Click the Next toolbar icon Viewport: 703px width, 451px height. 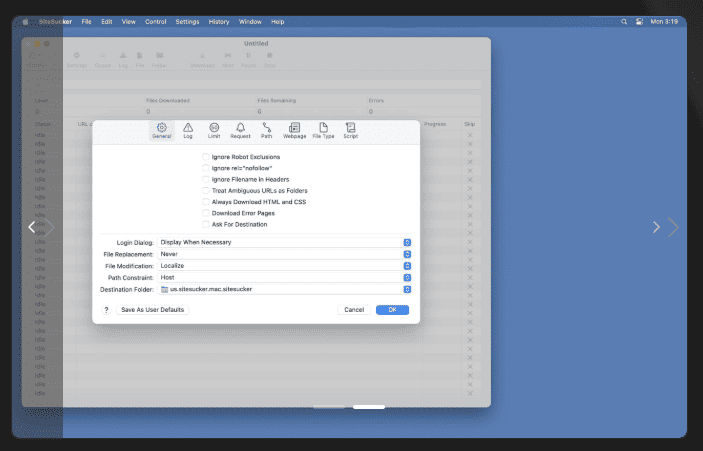click(228, 60)
